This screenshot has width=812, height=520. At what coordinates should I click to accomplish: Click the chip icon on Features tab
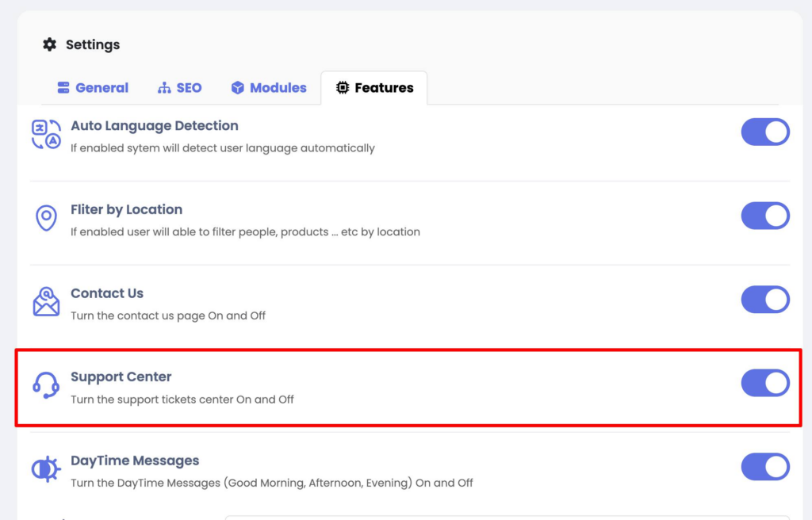[x=343, y=88]
